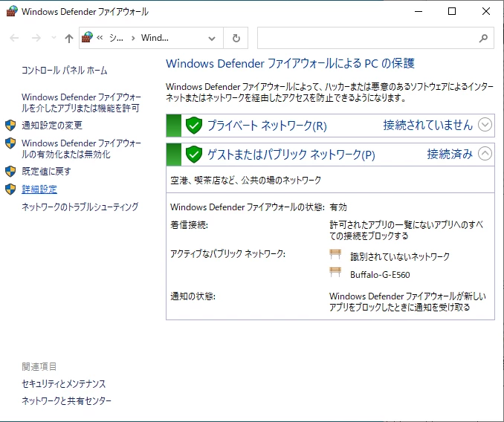Click 空港、喫茶店など description text
This screenshot has width=504, height=422.
(245, 181)
